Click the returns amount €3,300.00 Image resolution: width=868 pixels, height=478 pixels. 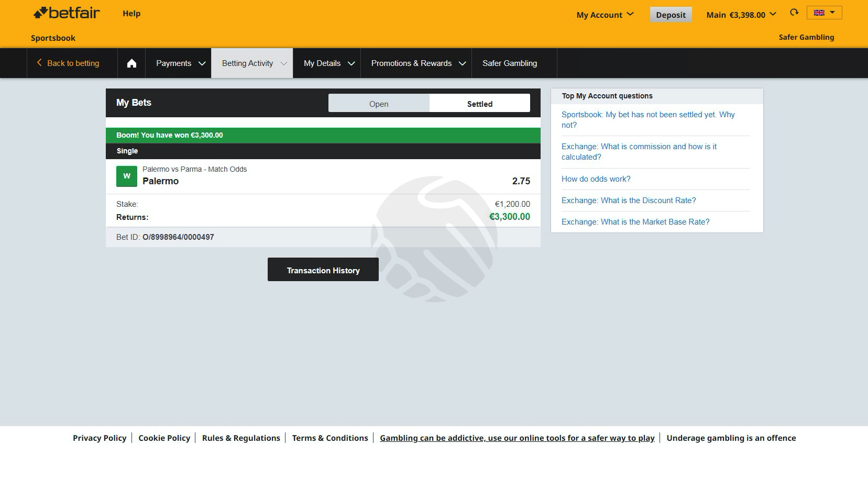(510, 217)
